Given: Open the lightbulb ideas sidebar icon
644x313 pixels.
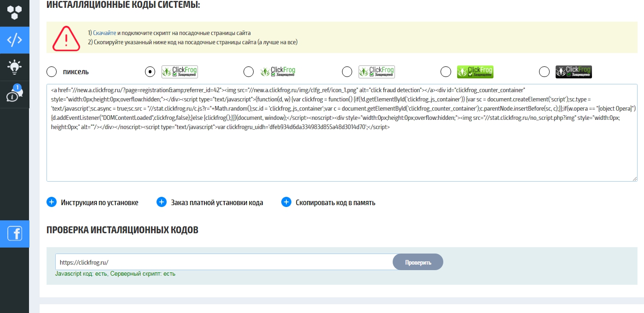Looking at the screenshot, I should click(x=14, y=67).
